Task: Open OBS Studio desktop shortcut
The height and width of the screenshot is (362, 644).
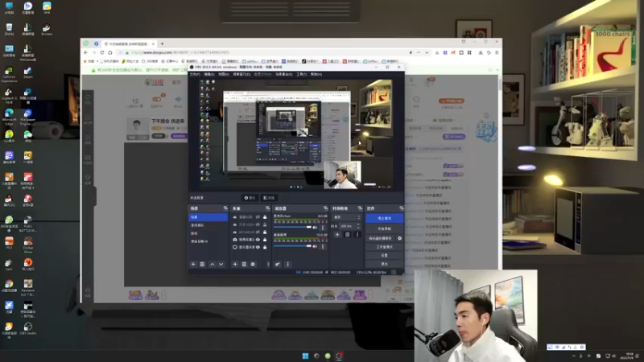Action: tap(28, 328)
